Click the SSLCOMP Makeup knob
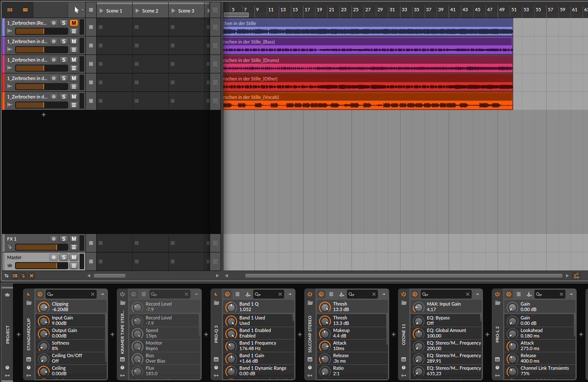Viewport: 588px width, 382px height. tap(324, 333)
